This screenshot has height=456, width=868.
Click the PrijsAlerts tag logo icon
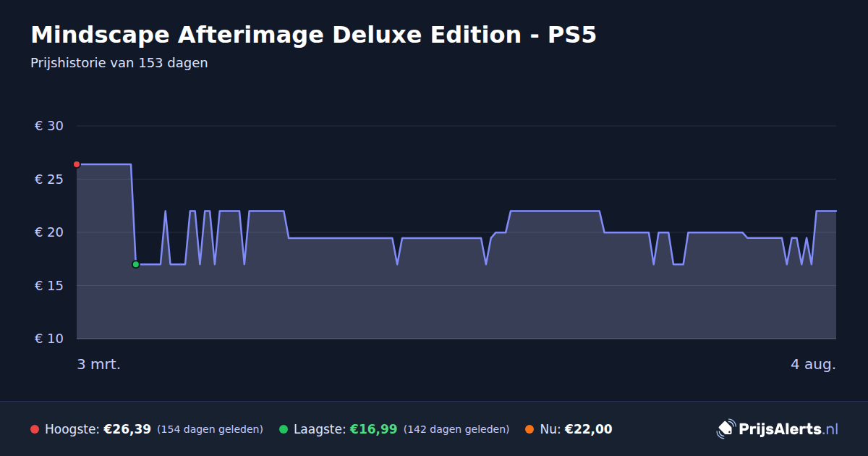click(x=726, y=428)
